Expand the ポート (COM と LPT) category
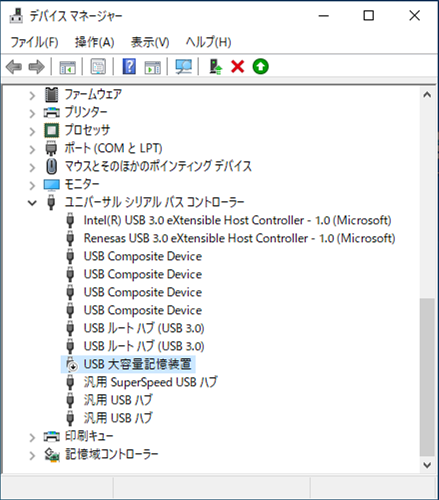The height and width of the screenshot is (500, 439). tap(32, 149)
